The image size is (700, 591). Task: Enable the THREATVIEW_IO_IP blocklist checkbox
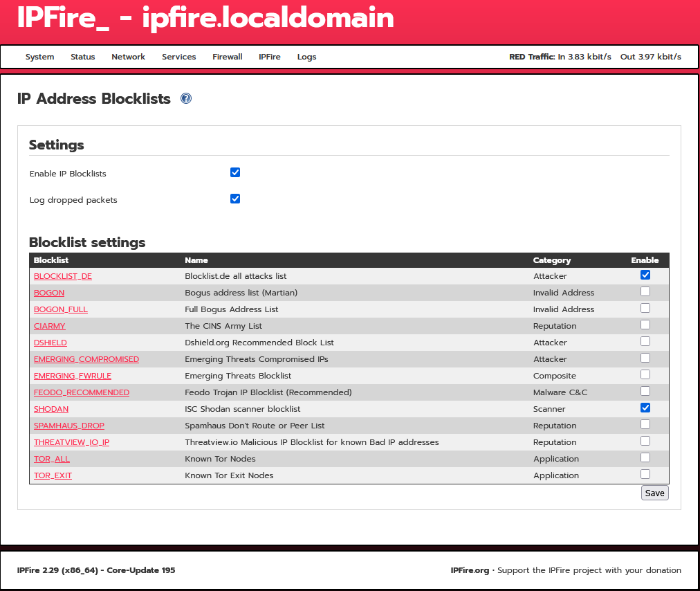coord(645,441)
